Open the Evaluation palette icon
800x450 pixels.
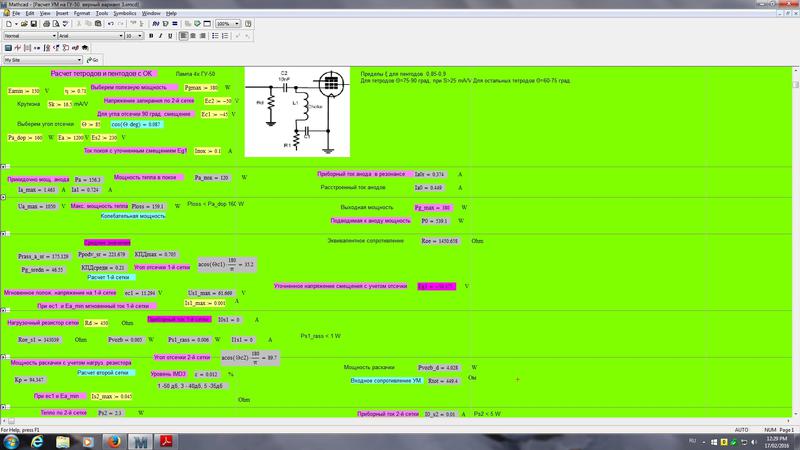37,47
